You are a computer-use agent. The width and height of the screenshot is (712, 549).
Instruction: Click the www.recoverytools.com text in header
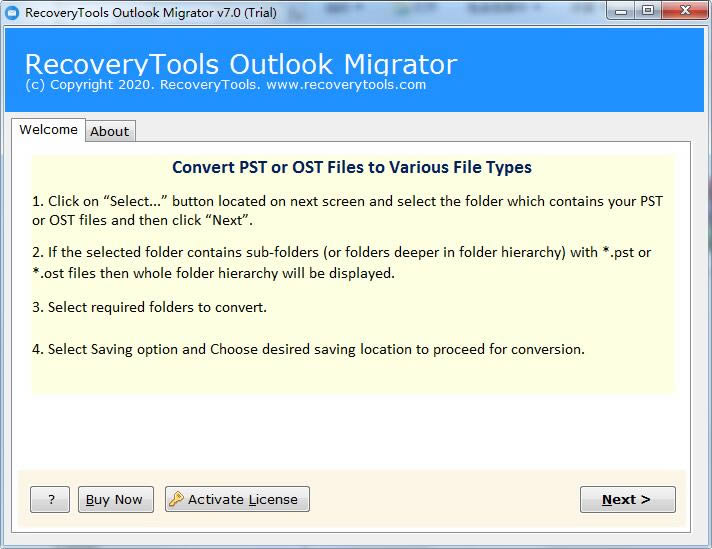(x=346, y=85)
